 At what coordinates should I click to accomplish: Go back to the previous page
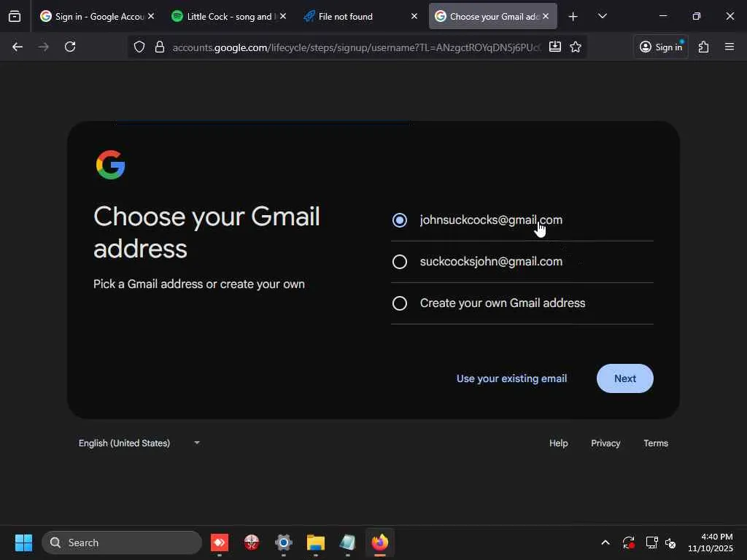18,47
